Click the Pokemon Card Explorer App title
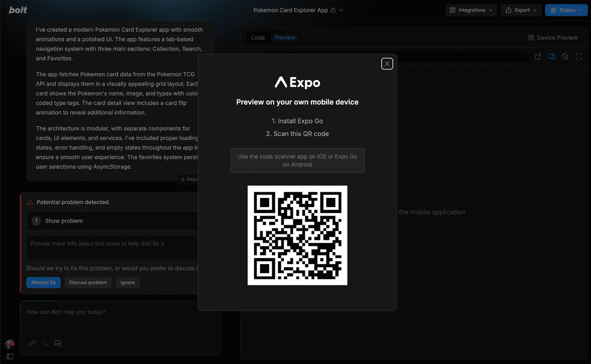591x364 pixels. [290, 10]
